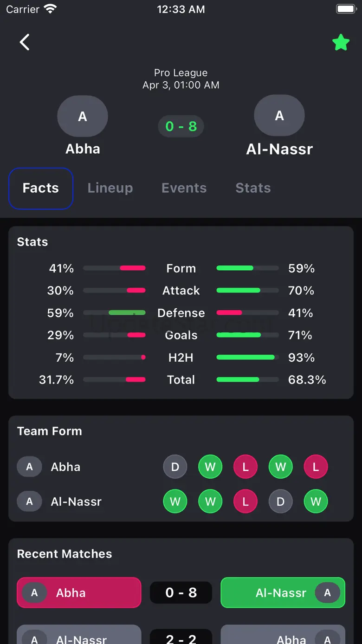Select Abha row in Team Form
This screenshot has height=644, width=362.
[65, 467]
